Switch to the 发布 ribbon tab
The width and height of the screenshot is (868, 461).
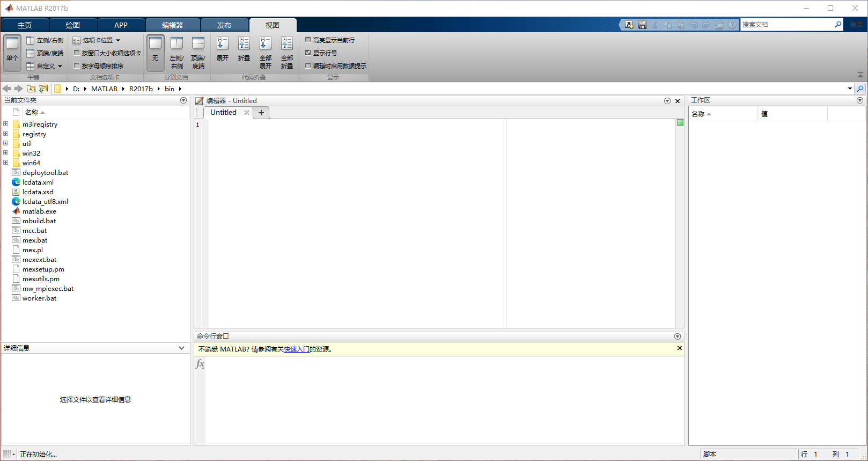224,25
